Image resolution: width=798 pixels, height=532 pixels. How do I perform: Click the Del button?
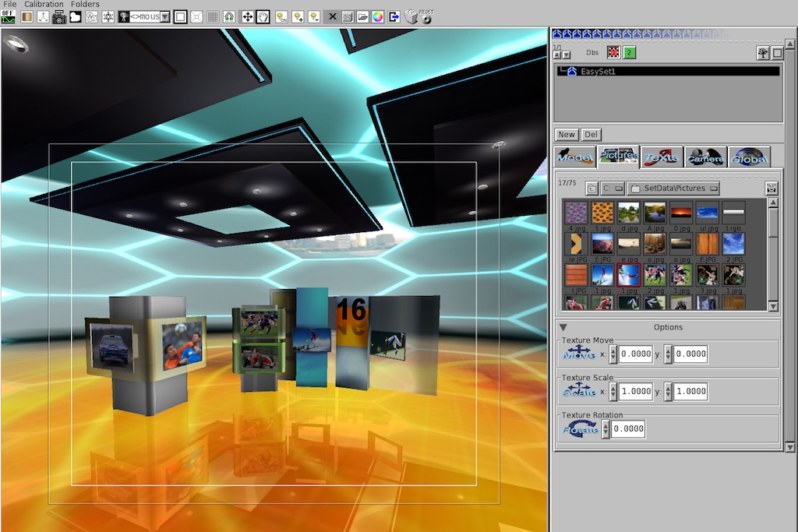click(x=591, y=135)
